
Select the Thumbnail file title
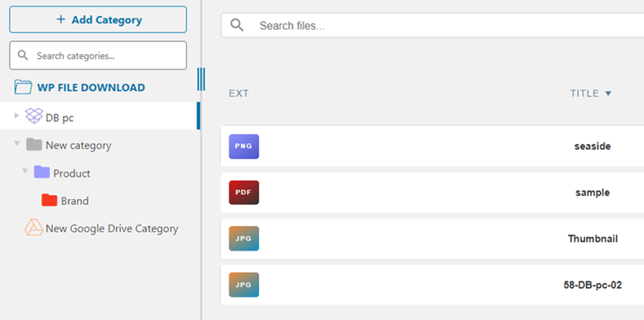tap(592, 239)
